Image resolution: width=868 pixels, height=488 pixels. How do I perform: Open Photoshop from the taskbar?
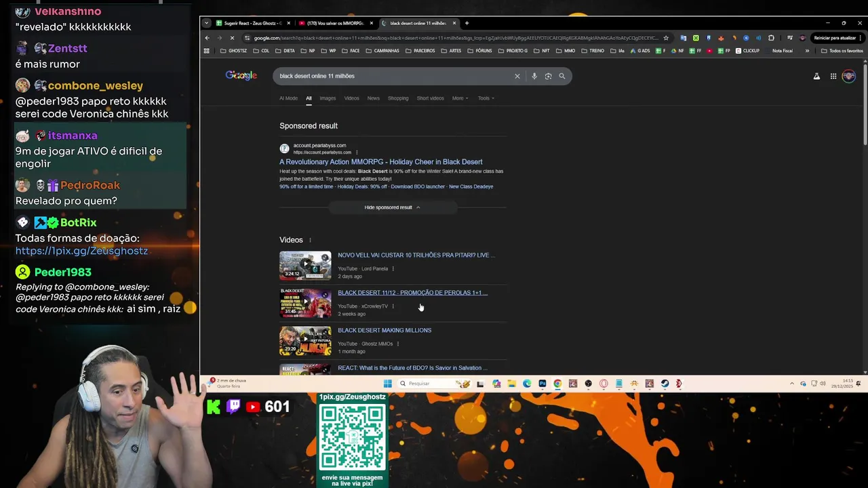(542, 384)
